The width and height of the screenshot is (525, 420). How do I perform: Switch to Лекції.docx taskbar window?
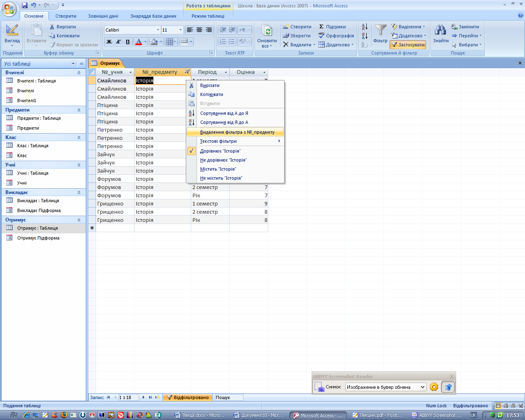coord(200,415)
